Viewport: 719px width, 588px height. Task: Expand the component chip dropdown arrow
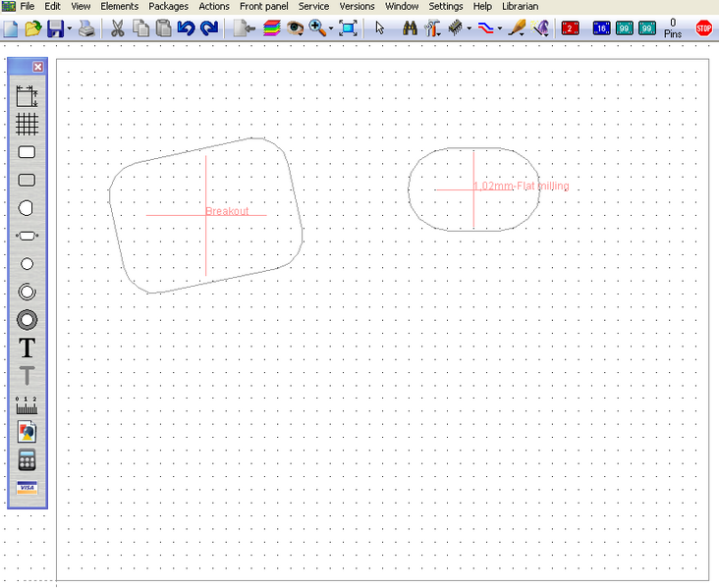470,28
